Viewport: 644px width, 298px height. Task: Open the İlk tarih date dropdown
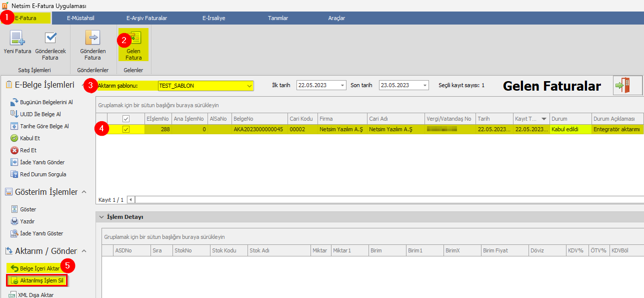click(342, 85)
